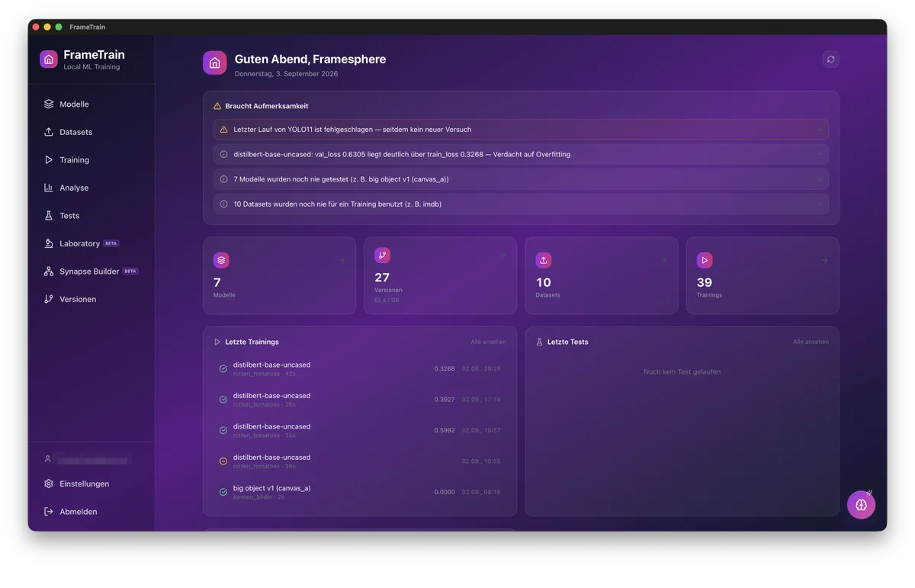Click the 'formen_bilder · 2s' subtitle
The image size is (915, 588).
pyautogui.click(x=258, y=496)
